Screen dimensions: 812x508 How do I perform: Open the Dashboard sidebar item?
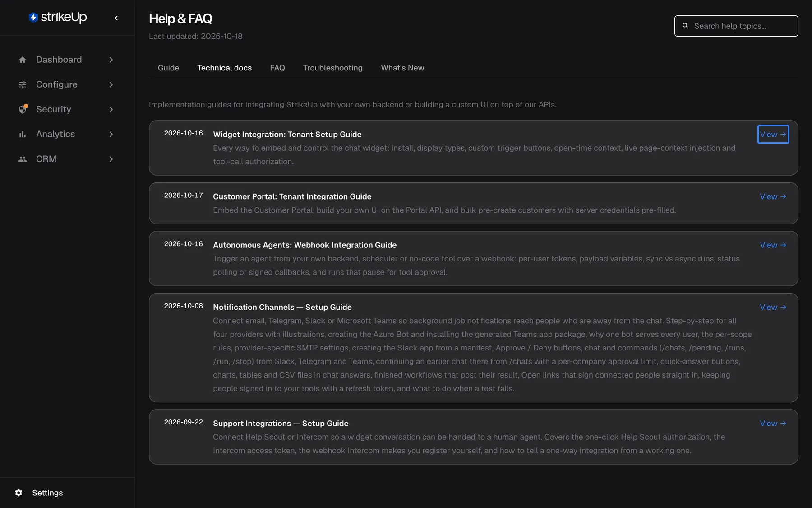67,60
